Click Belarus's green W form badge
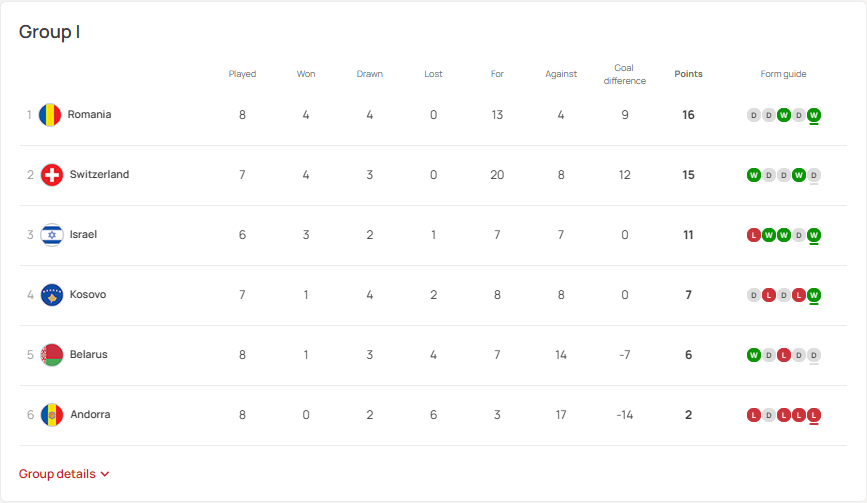 pos(754,355)
